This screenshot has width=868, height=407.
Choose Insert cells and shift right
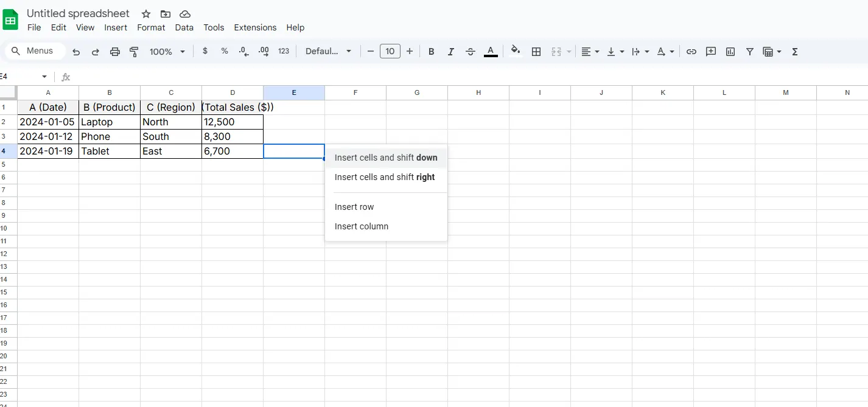[x=385, y=177]
